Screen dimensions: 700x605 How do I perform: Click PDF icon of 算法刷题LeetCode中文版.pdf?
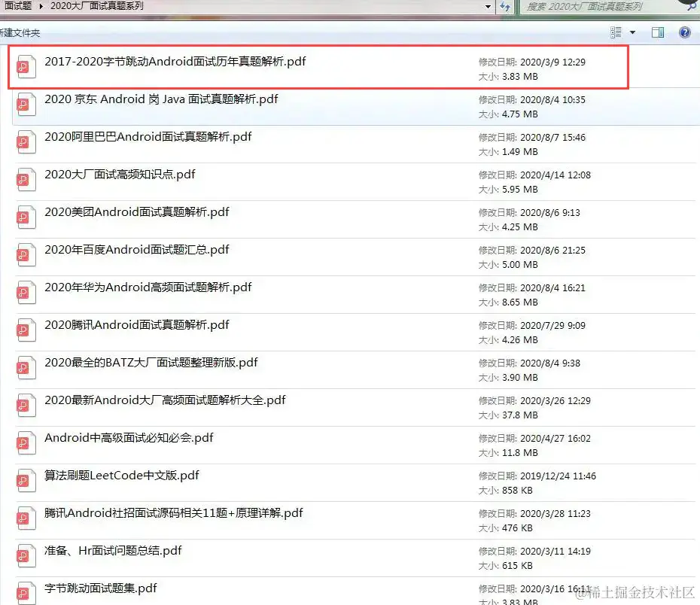point(26,481)
